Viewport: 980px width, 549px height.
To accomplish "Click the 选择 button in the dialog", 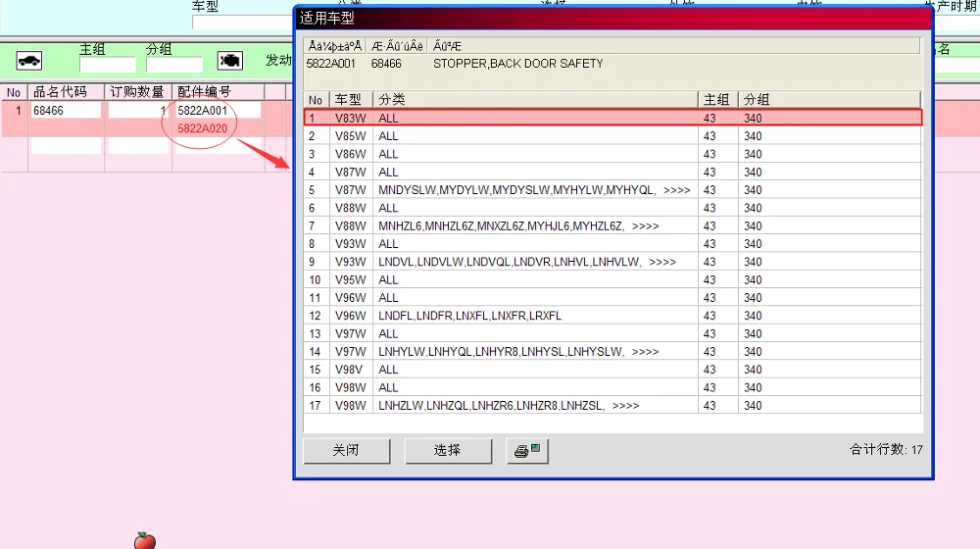I will pos(448,450).
